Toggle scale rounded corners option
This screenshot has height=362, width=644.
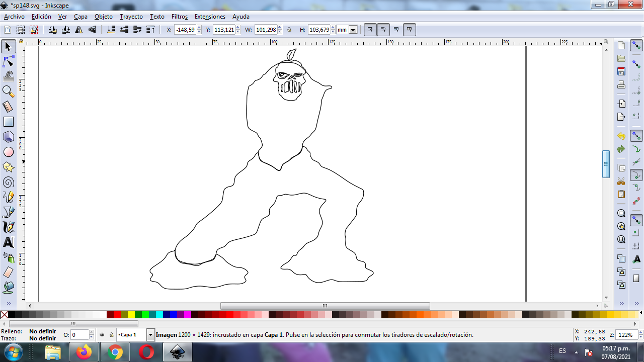point(383,30)
